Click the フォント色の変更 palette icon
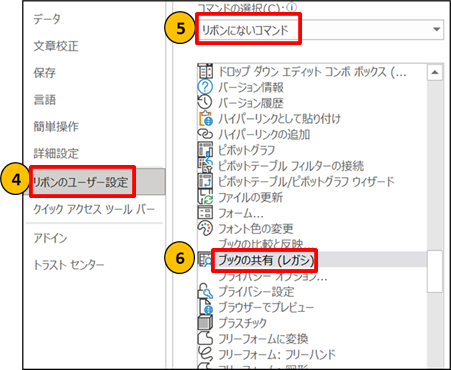Image resolution: width=451 pixels, height=370 pixels. 205,228
